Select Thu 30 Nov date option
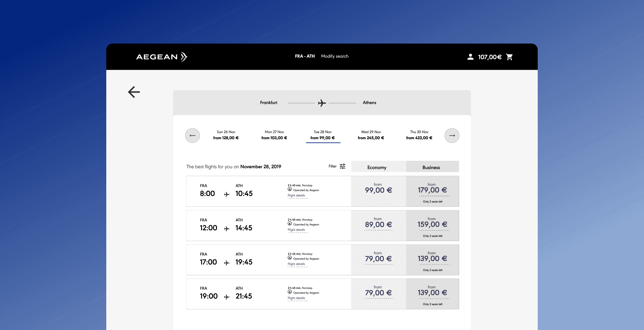This screenshot has width=644, height=330. [419, 135]
